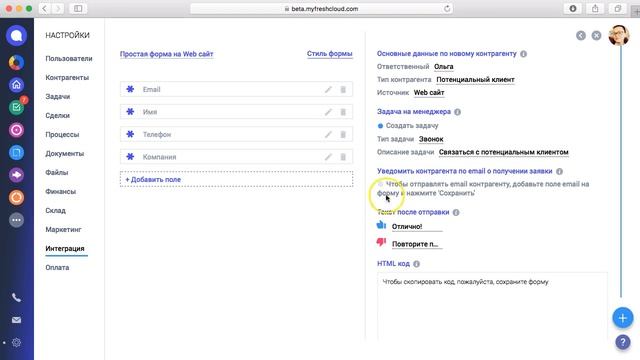This screenshot has height=360, width=640.
Task: Show info icon next to HTML код
Action: point(416,264)
